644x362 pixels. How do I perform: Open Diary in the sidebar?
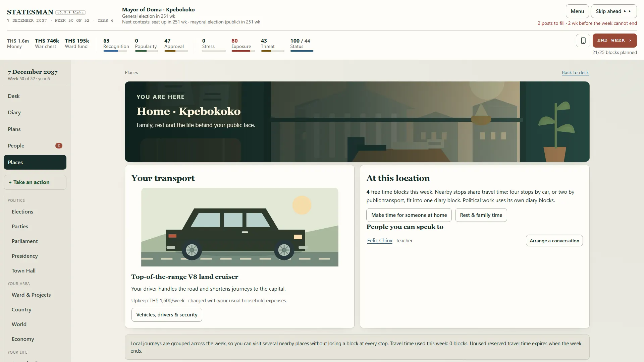35,112
